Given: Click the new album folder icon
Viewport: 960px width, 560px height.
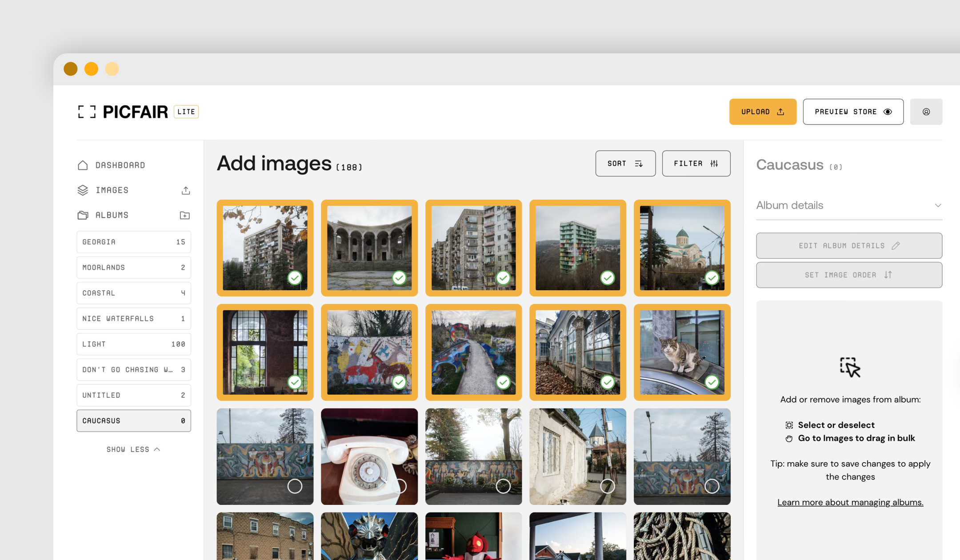Looking at the screenshot, I should point(184,216).
